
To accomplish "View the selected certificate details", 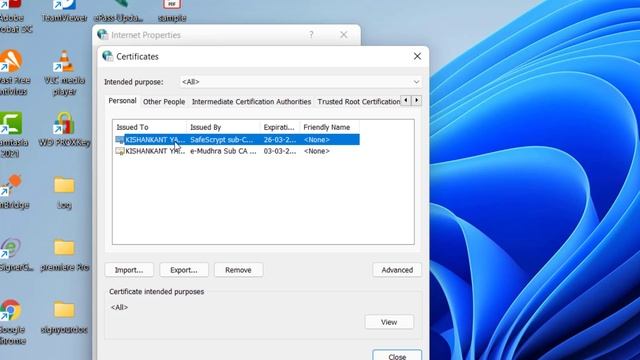I will tap(389, 322).
